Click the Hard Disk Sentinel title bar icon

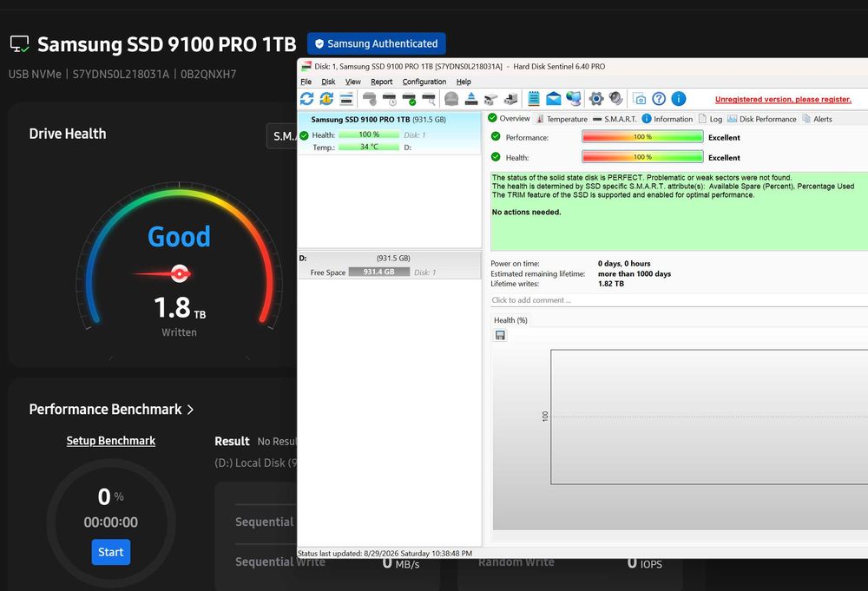click(x=306, y=67)
